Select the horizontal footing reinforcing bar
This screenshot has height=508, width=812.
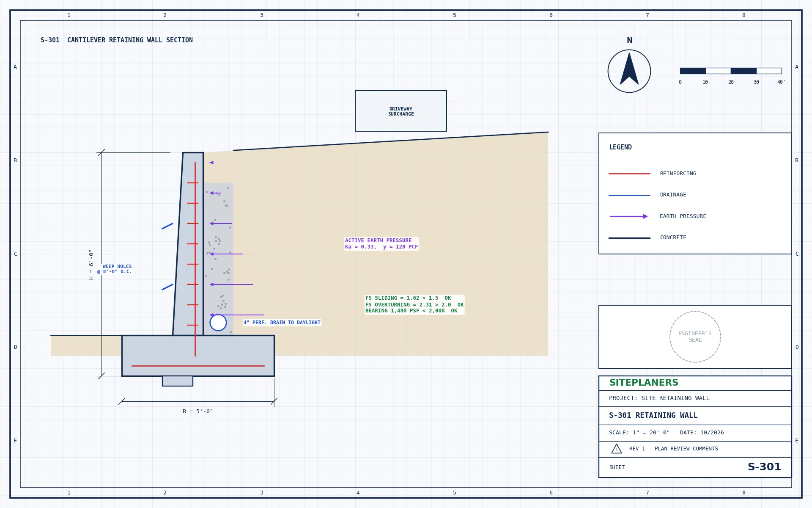198,366
